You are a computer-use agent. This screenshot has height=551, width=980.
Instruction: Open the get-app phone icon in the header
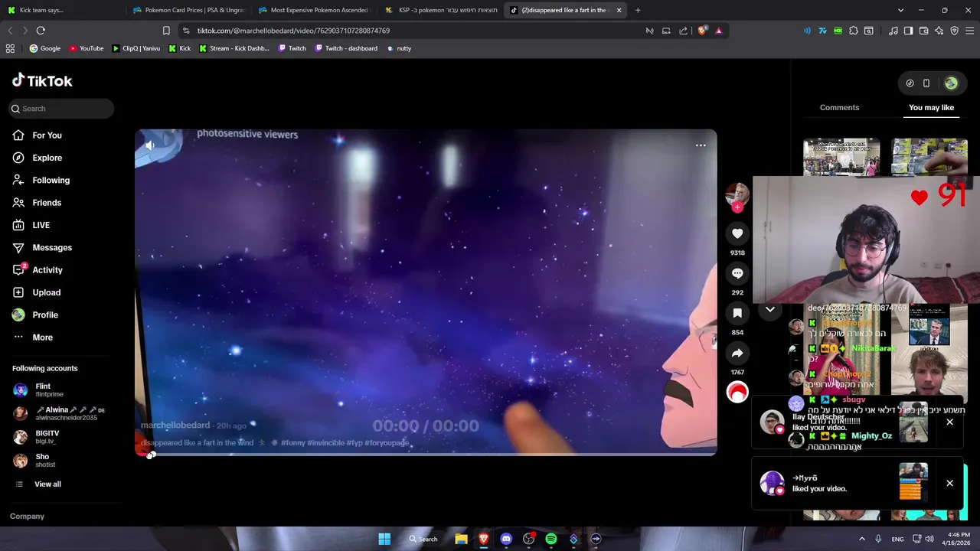pos(926,83)
